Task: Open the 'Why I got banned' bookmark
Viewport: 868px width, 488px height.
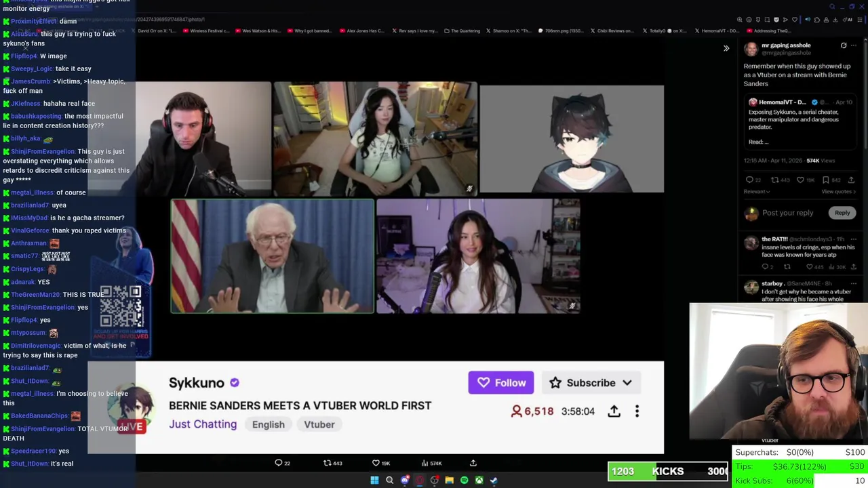Action: [309, 30]
